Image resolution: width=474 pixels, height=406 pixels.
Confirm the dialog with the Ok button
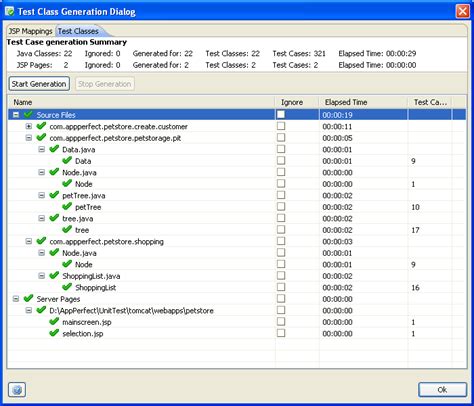coord(442,389)
